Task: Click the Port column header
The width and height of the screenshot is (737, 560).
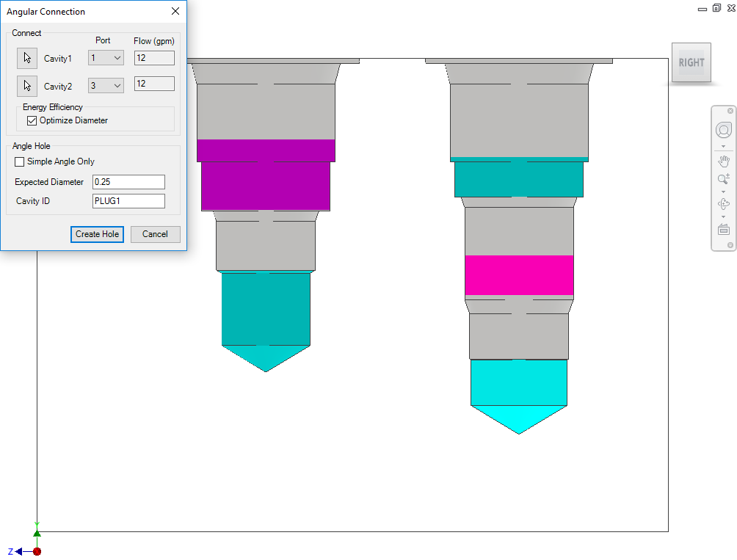Action: 103,40
